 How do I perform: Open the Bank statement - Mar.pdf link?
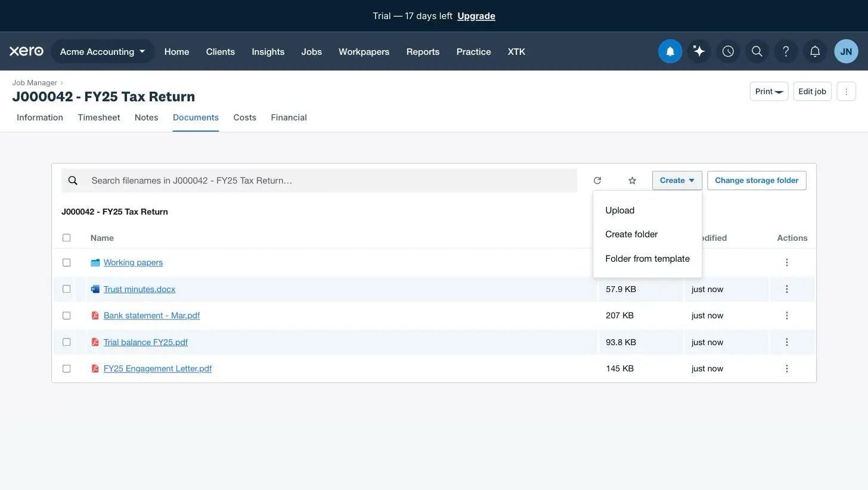point(151,315)
